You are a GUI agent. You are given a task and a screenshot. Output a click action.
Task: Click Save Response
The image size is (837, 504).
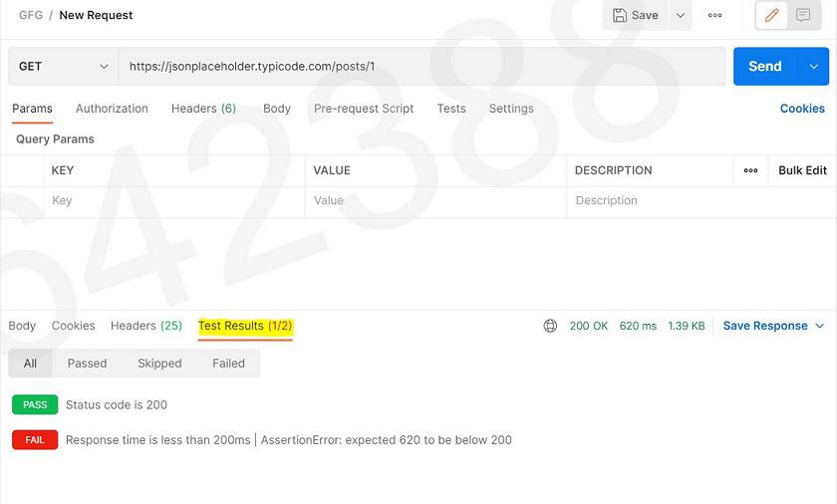click(765, 326)
